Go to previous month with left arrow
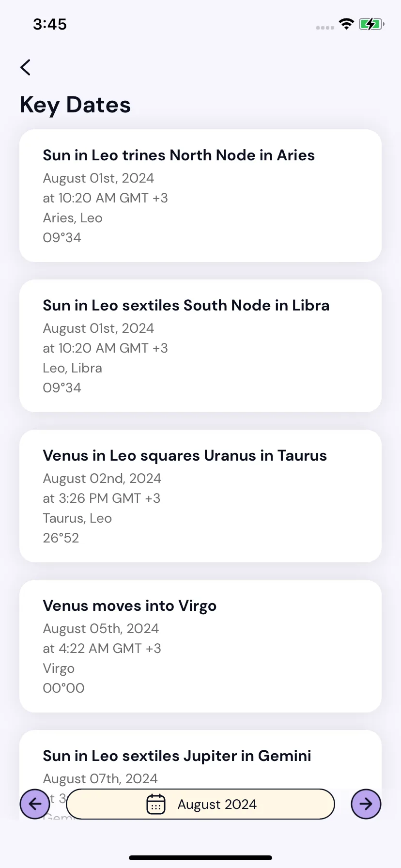Viewport: 401px width, 868px height. pos(35,804)
